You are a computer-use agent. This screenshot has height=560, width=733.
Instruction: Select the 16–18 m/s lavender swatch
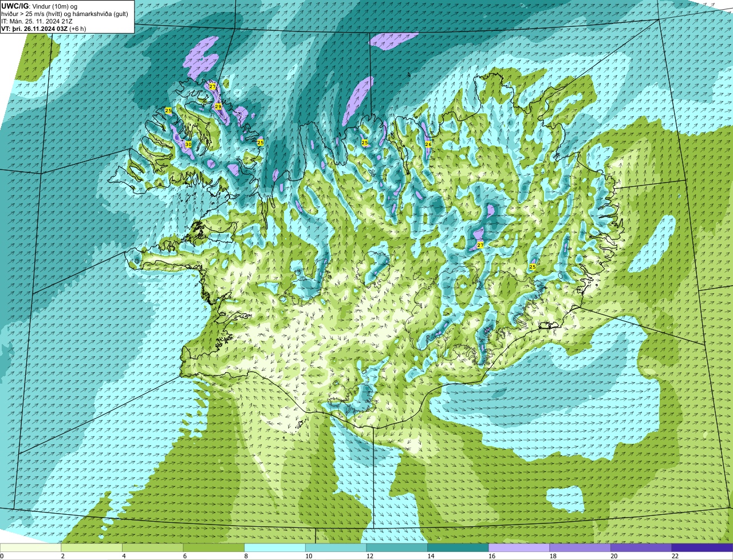pyautogui.click(x=519, y=547)
